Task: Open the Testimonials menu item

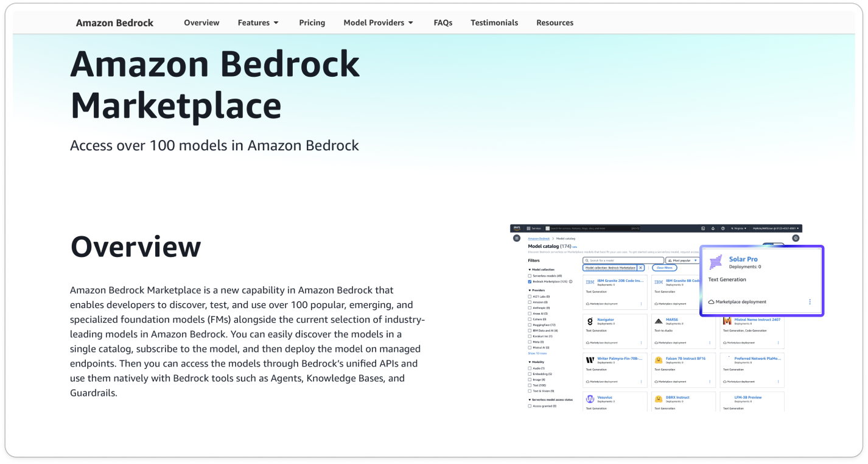Action: [x=494, y=23]
